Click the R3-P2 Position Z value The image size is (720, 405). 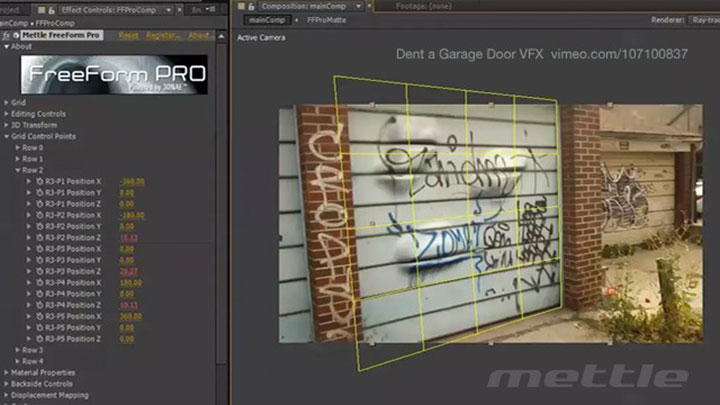coord(129,238)
